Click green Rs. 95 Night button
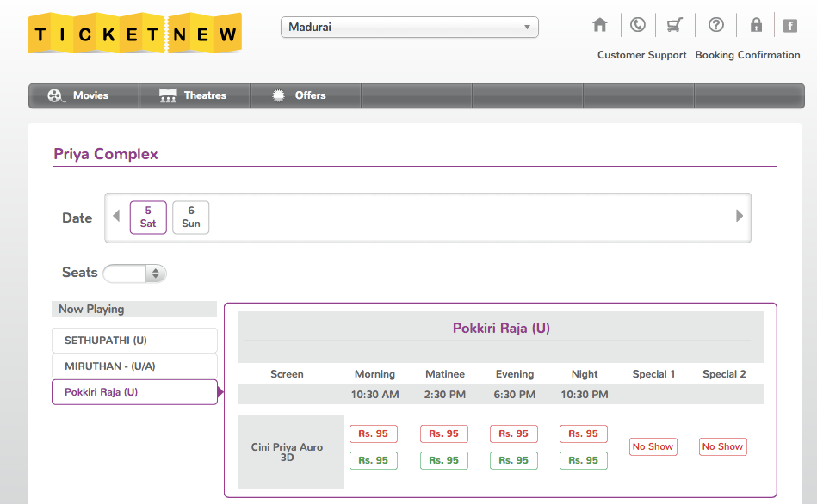 (584, 460)
